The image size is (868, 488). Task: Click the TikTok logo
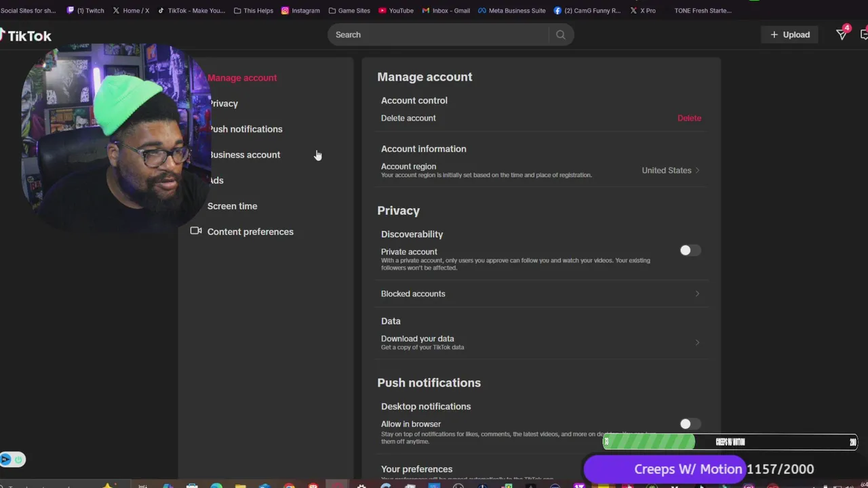click(x=25, y=36)
